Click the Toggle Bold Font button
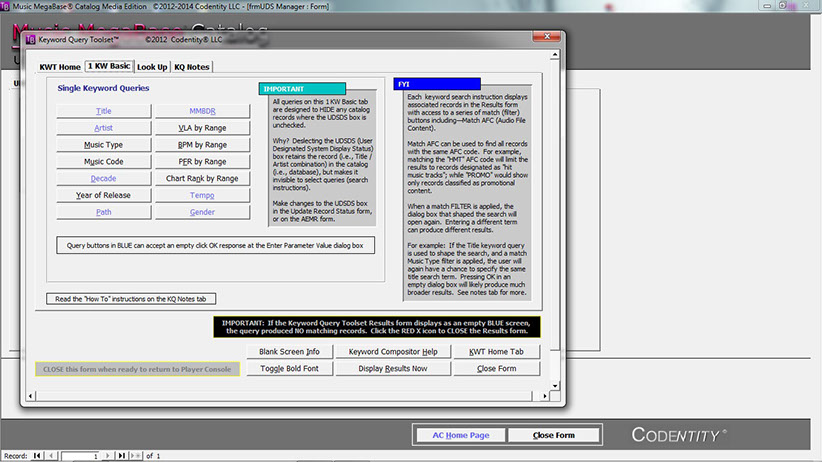822x462 pixels. click(288, 368)
